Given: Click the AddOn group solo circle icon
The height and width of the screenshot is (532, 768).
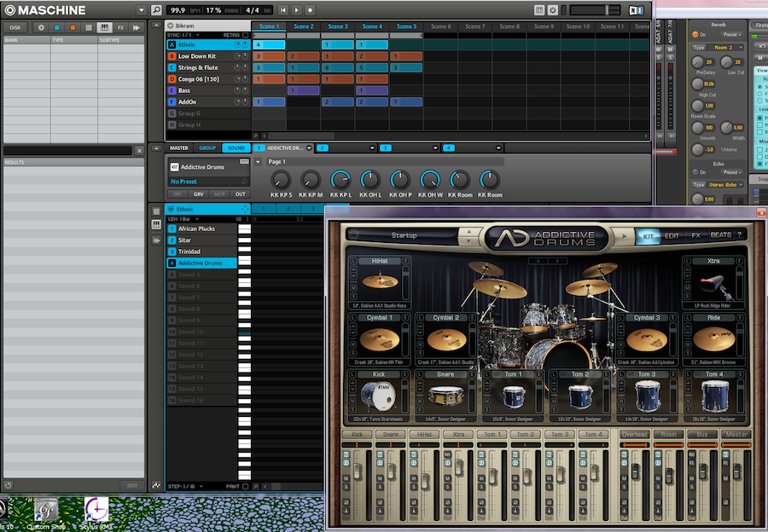Looking at the screenshot, I should coord(237,101).
